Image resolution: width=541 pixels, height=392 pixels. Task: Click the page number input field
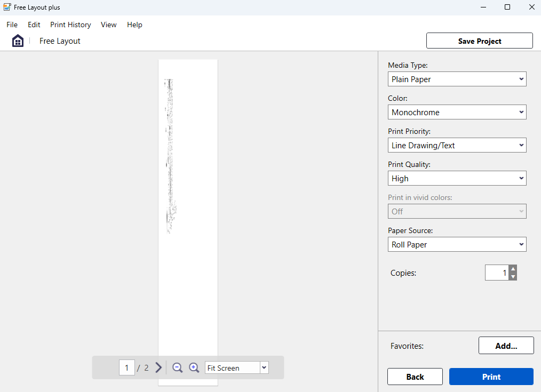pos(126,367)
